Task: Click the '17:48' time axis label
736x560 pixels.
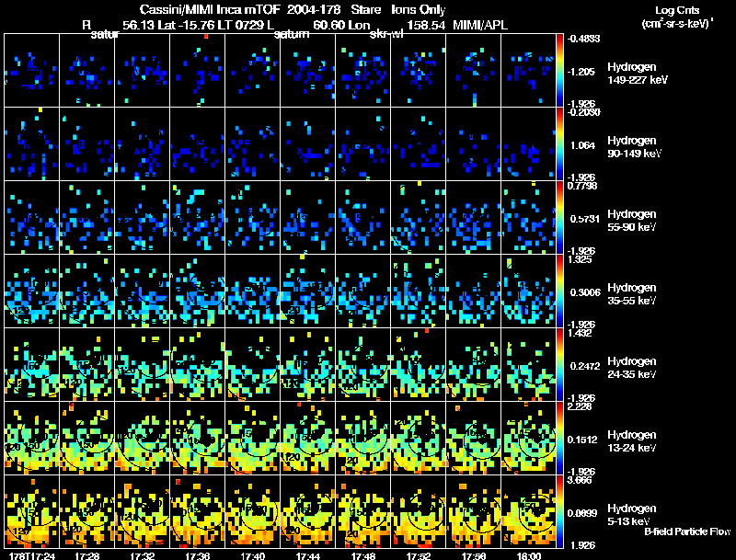Action: tap(363, 556)
